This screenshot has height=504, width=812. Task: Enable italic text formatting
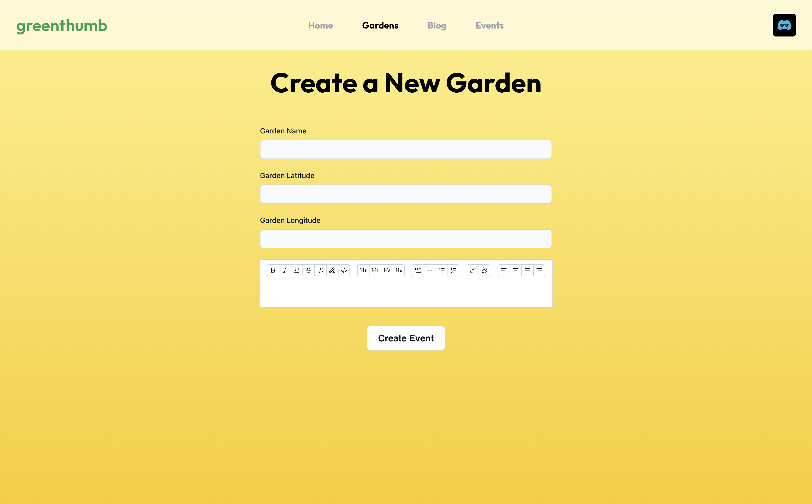284,270
